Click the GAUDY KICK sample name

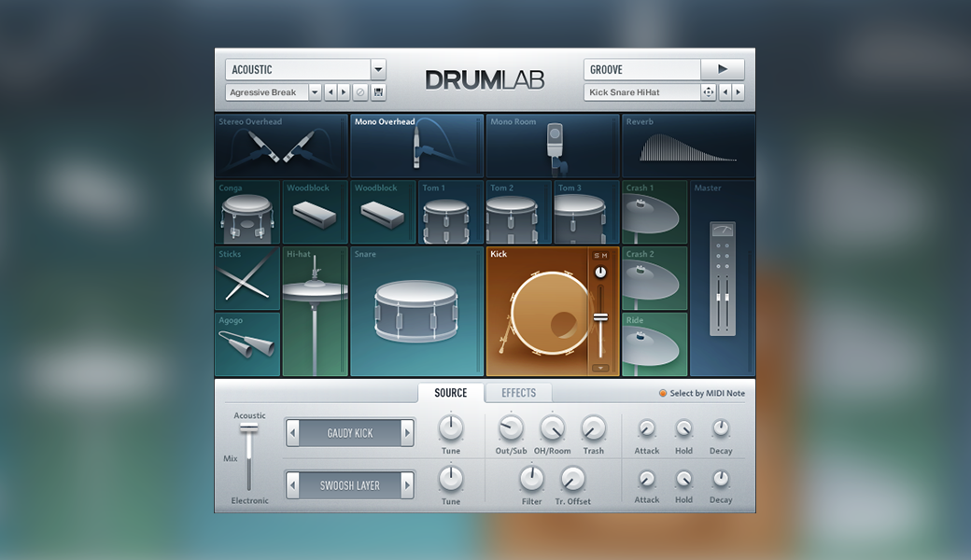[350, 433]
